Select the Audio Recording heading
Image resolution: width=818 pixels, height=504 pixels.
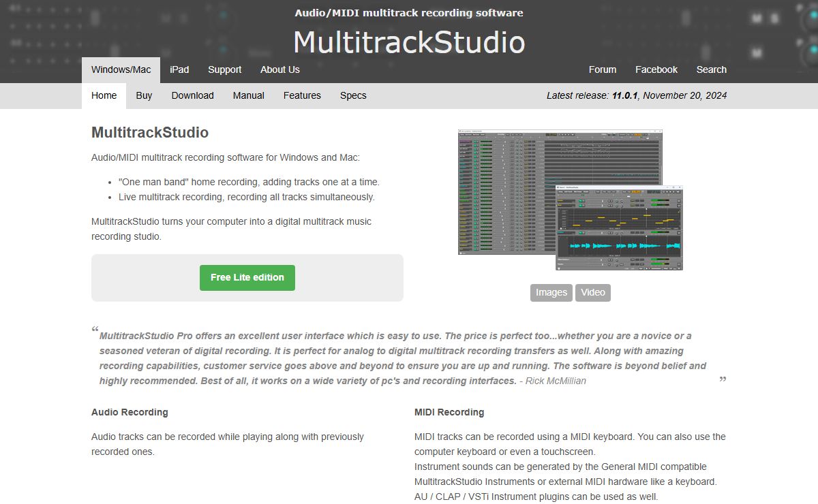pyautogui.click(x=130, y=412)
